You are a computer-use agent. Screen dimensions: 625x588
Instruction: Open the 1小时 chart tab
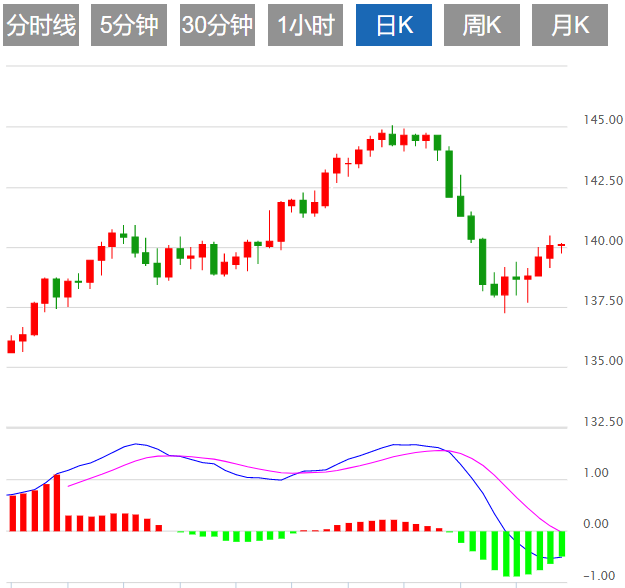pyautogui.click(x=305, y=25)
